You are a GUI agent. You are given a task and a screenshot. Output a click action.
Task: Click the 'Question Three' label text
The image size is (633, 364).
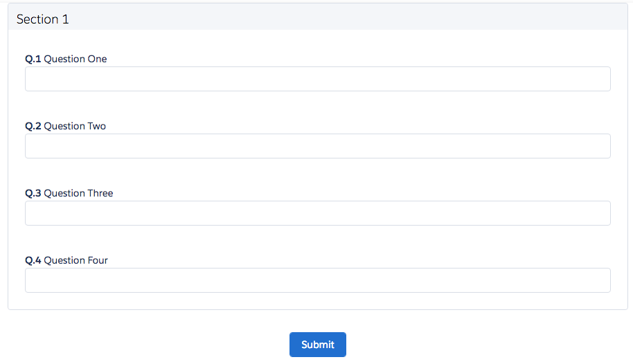[x=78, y=193]
